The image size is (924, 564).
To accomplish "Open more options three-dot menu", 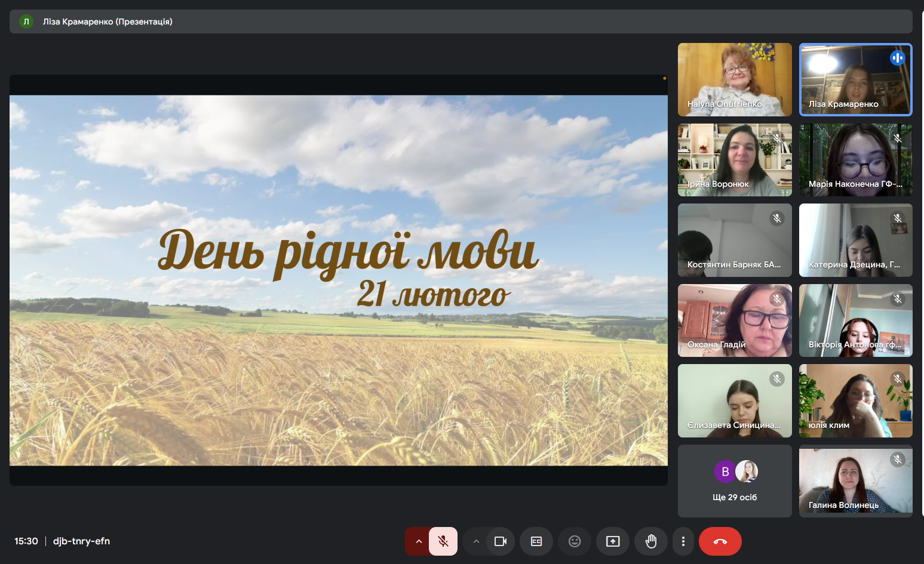I will [683, 541].
